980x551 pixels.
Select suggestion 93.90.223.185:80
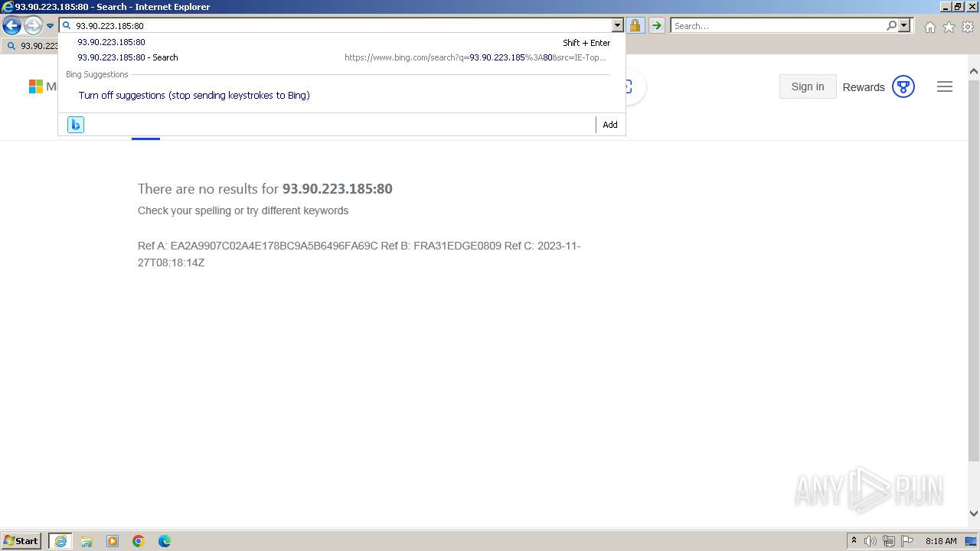pyautogui.click(x=341, y=42)
